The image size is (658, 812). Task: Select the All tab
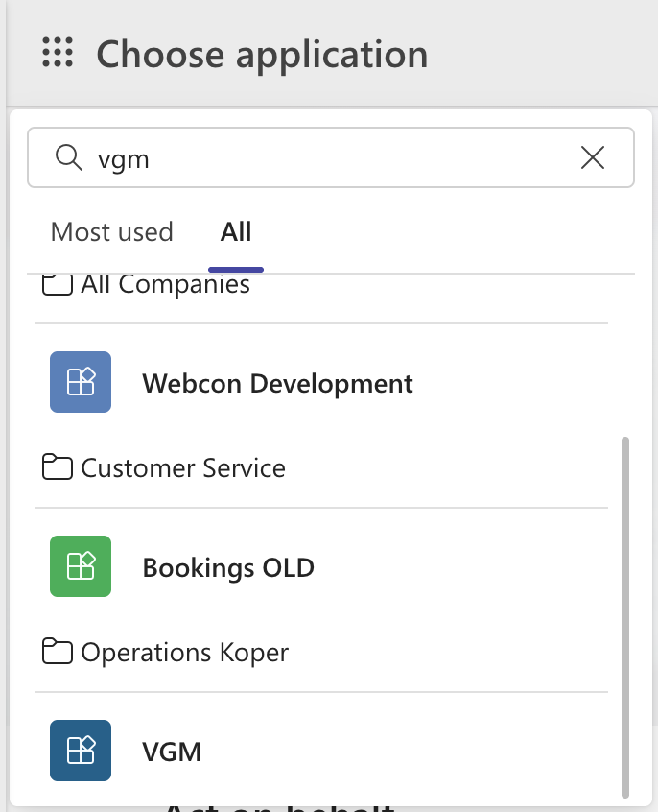236,232
